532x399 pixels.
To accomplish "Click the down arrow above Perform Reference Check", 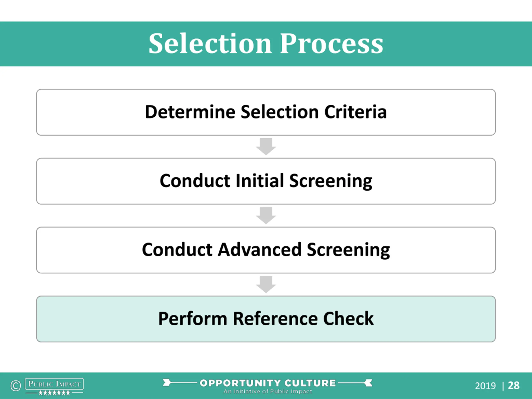I will pos(266,284).
